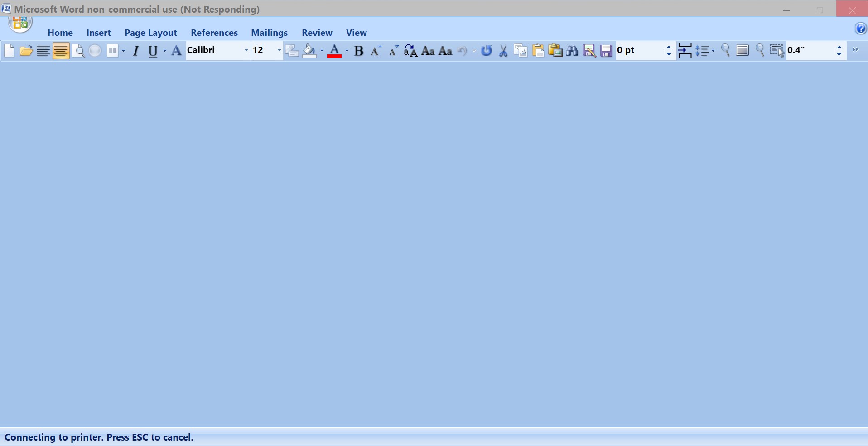Toggle Underline formatting
The width and height of the screenshot is (868, 446).
coord(153,51)
